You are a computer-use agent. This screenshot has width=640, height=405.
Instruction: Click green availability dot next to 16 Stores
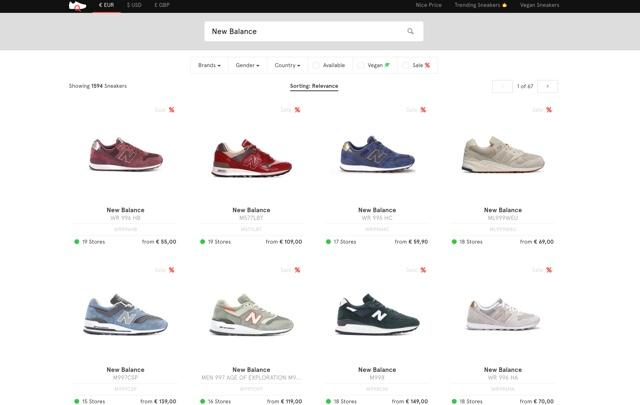click(202, 401)
